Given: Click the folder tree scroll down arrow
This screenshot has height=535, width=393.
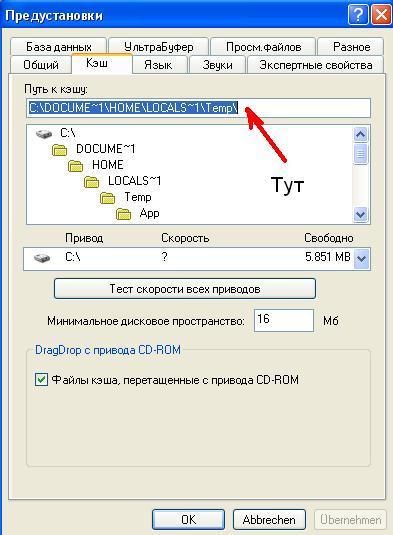Looking at the screenshot, I should 361,215.
